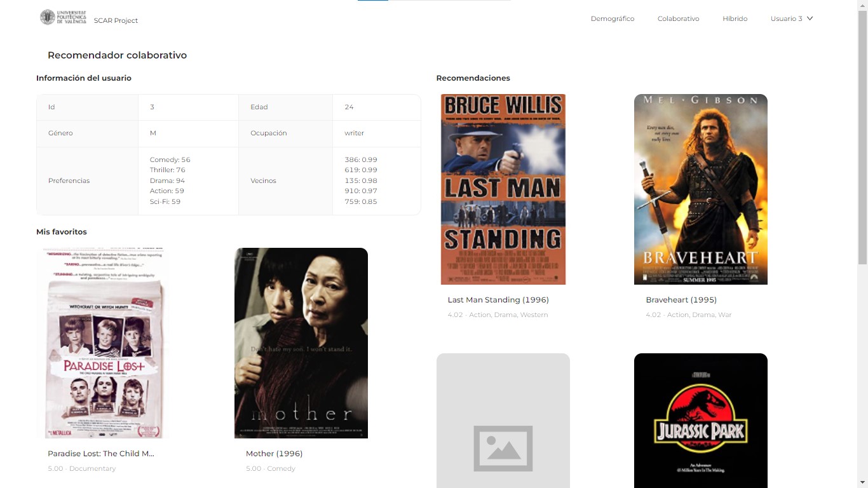Click the Edad label cell
868x488 pixels.
click(x=285, y=107)
